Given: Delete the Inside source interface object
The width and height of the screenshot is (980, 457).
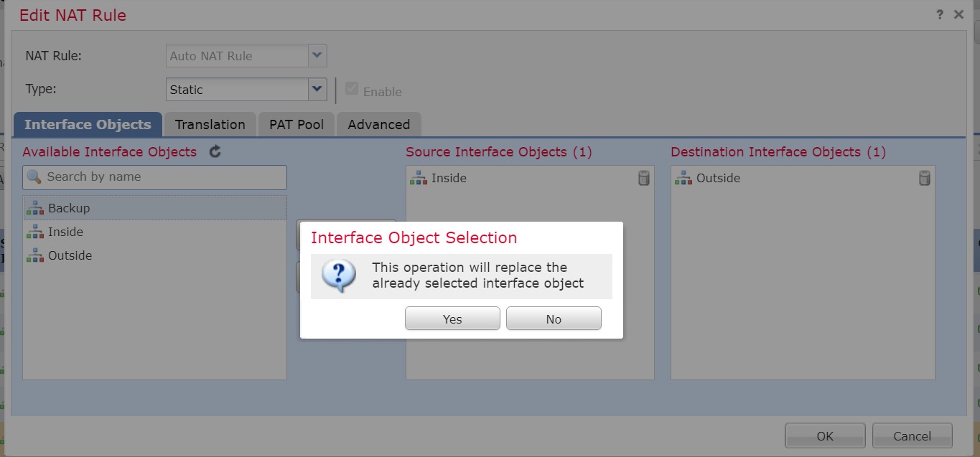Looking at the screenshot, I should [x=644, y=178].
